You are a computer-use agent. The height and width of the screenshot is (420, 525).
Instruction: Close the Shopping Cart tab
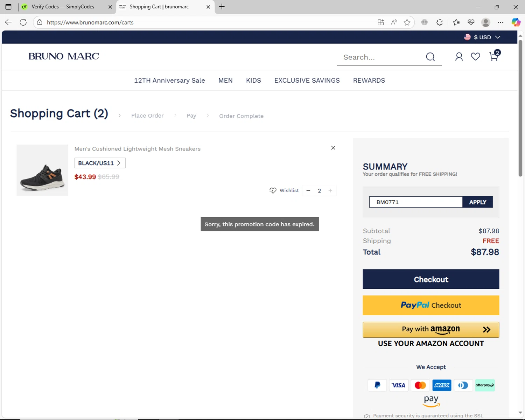click(x=208, y=7)
